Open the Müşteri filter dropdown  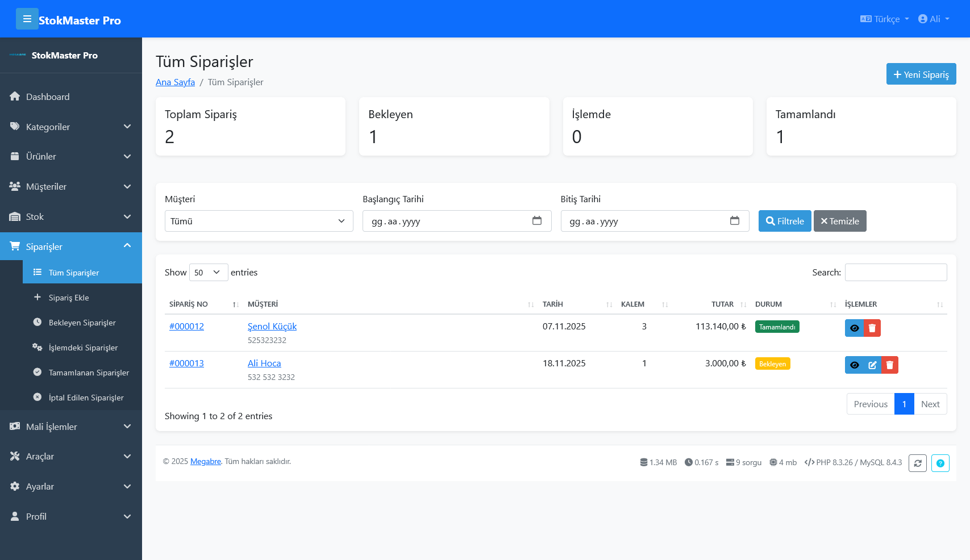click(x=259, y=221)
